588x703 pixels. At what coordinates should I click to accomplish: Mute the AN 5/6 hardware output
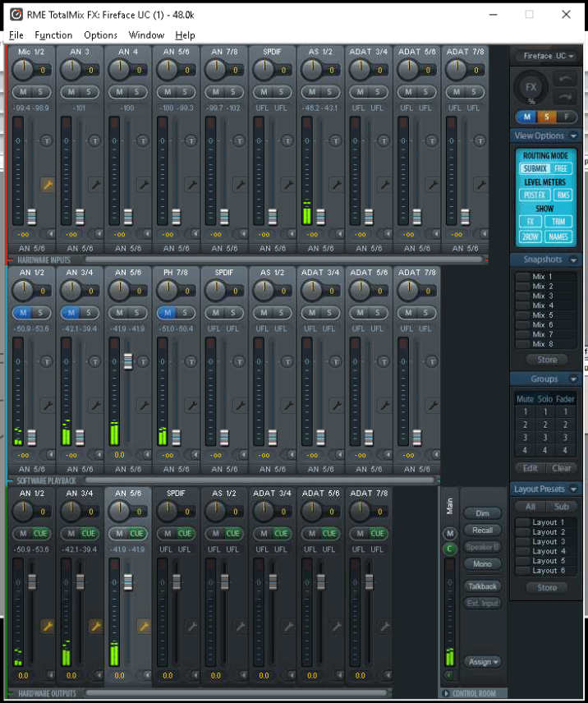click(x=119, y=533)
